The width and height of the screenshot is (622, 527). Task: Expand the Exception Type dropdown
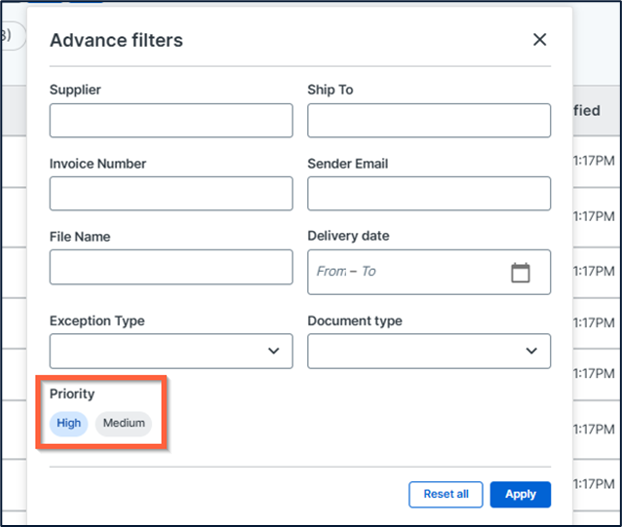pos(171,351)
